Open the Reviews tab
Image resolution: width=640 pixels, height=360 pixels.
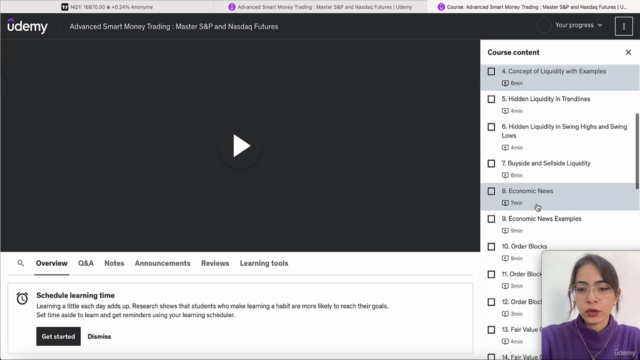pos(215,263)
